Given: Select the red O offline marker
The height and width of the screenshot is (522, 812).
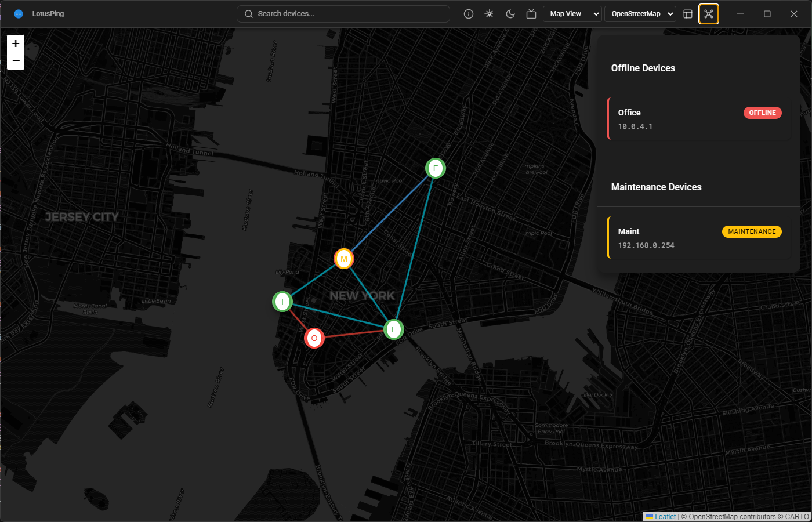Looking at the screenshot, I should (314, 338).
